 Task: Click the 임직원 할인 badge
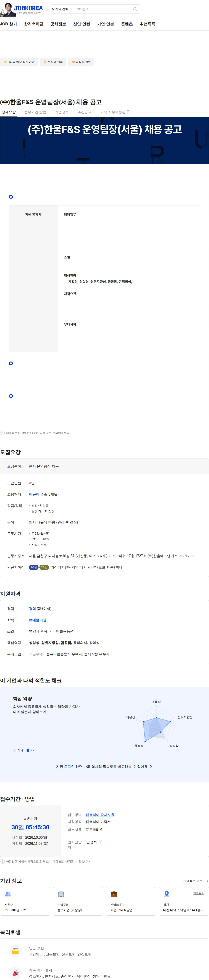pyautogui.click(x=81, y=62)
